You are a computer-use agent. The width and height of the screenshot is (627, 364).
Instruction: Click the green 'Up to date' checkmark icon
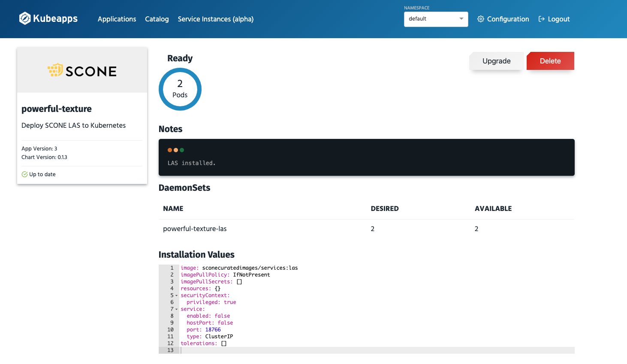(24, 174)
